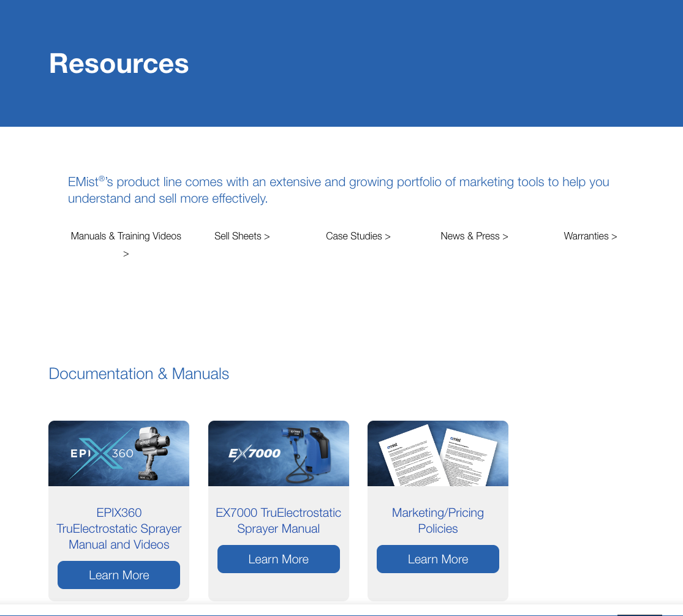Screen dimensions: 683x616
Task: Click the Documentation & Manuals heading
Action: click(138, 374)
